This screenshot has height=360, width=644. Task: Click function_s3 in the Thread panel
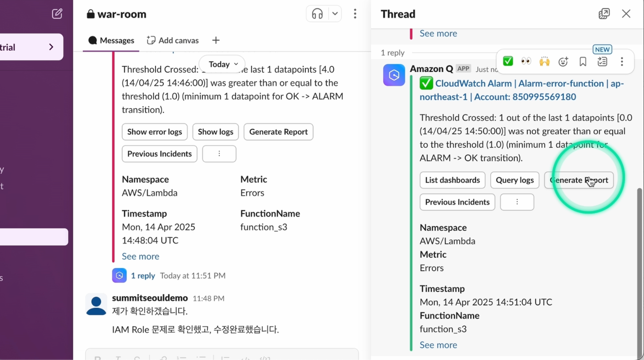pos(443,329)
